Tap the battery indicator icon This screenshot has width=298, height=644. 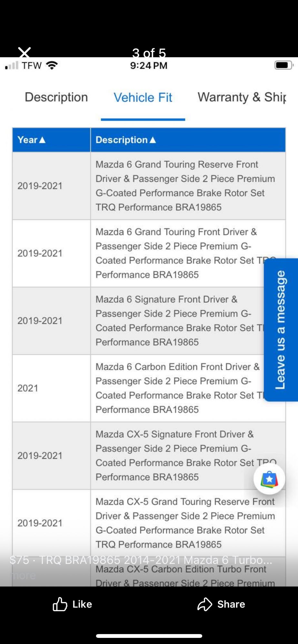pyautogui.click(x=283, y=65)
